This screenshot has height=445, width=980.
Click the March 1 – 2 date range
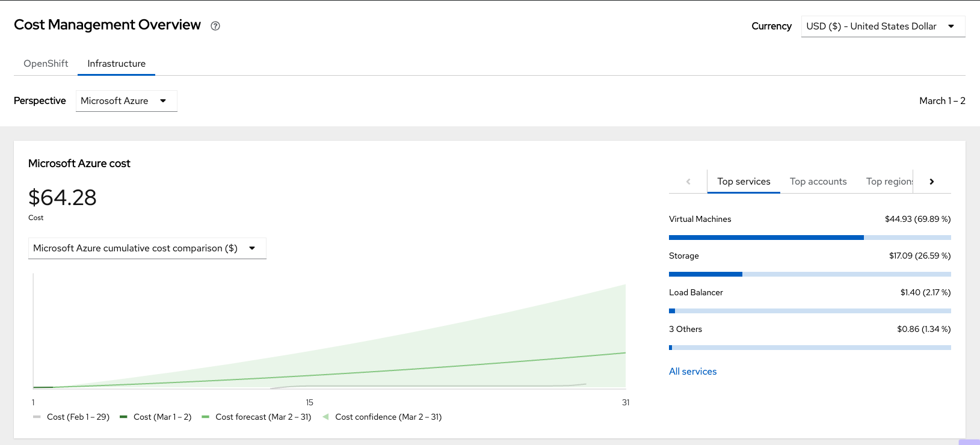click(x=942, y=101)
